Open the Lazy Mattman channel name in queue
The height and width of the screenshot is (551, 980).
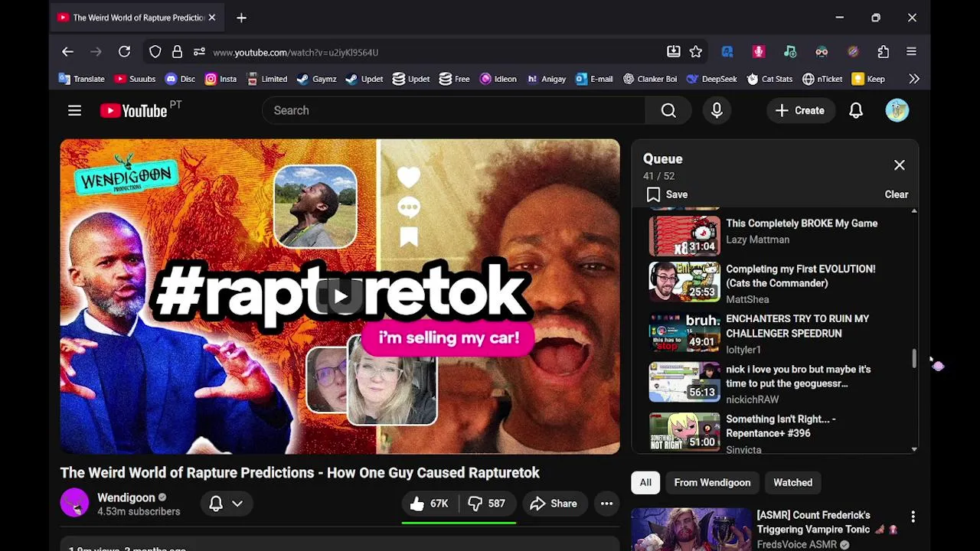757,240
